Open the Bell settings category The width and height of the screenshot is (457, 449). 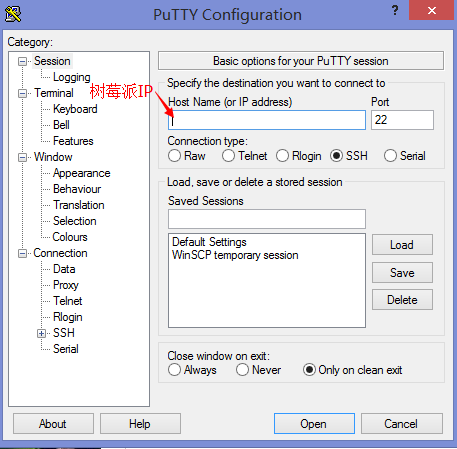pyautogui.click(x=61, y=125)
